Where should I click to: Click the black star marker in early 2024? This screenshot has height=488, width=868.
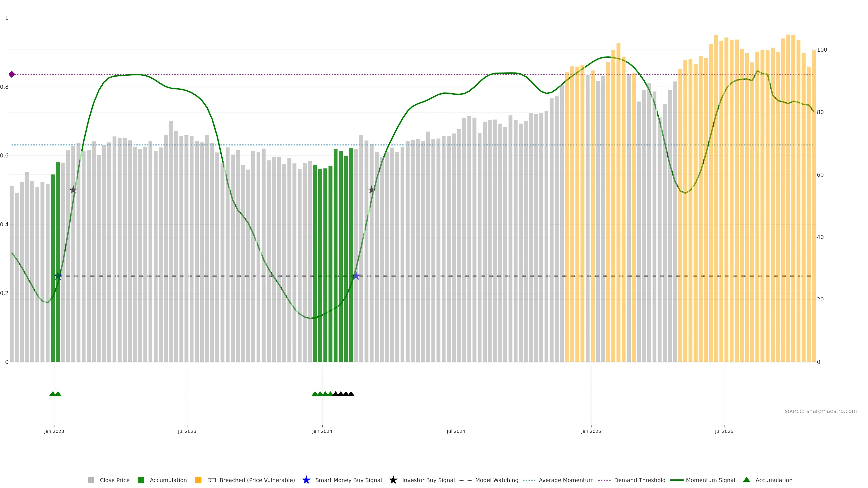click(x=371, y=190)
